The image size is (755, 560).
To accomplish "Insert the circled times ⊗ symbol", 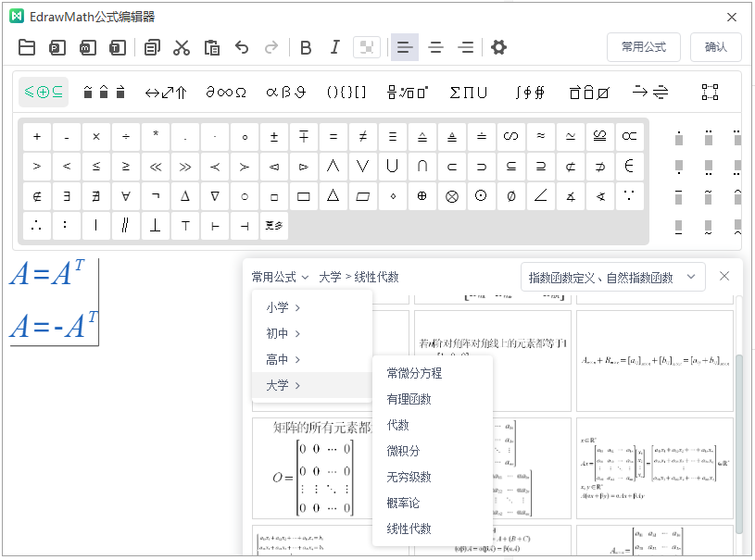I will pos(452,196).
